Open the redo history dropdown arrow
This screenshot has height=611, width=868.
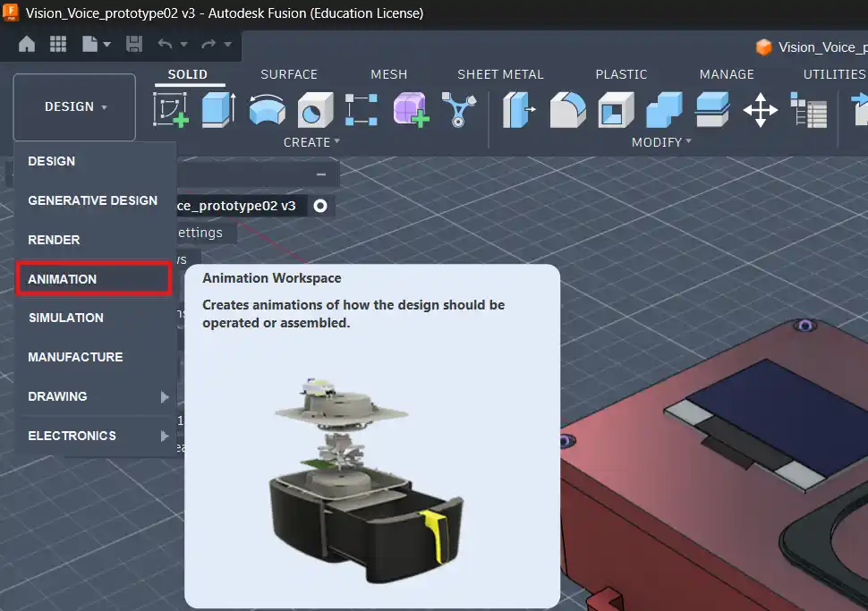tap(227, 44)
